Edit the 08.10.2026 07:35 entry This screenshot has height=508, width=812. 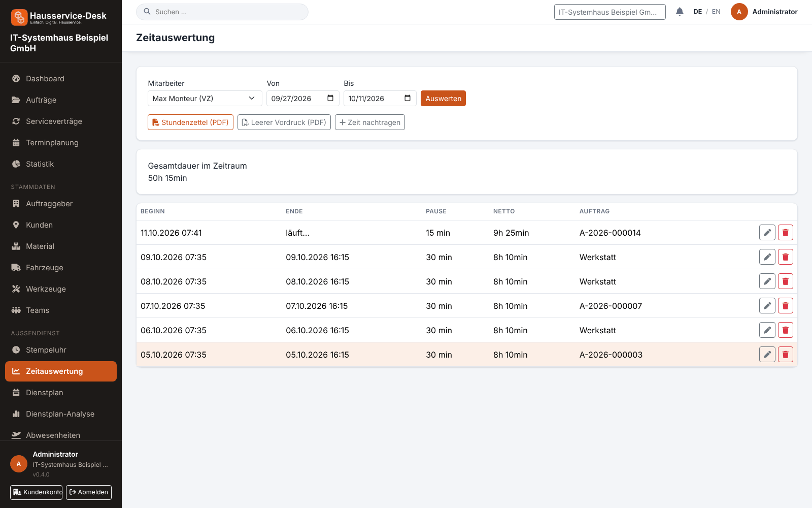(x=767, y=281)
